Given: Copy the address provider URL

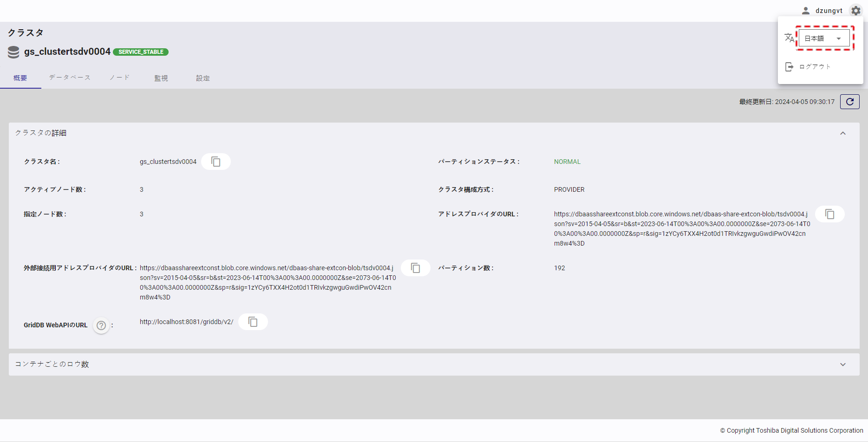Looking at the screenshot, I should point(829,214).
